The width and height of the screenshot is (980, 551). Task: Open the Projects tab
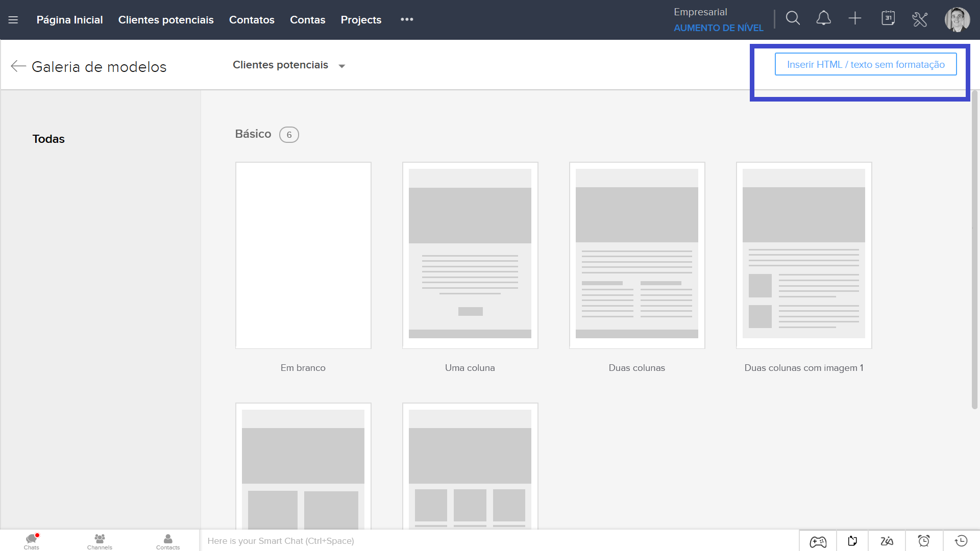[361, 20]
